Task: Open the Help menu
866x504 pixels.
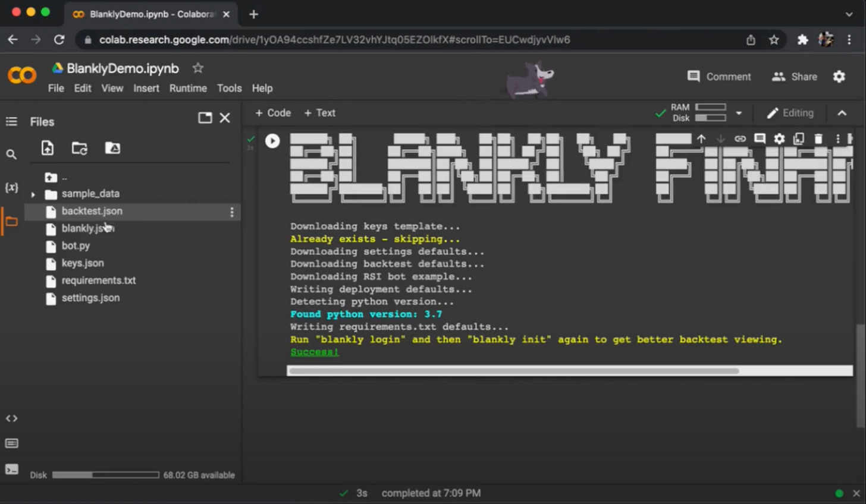Action: [x=262, y=88]
